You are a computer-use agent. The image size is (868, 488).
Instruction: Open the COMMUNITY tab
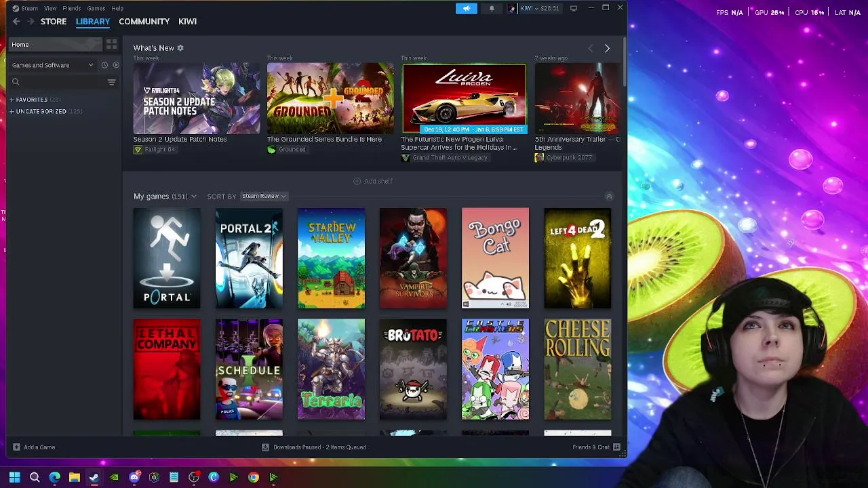click(144, 22)
